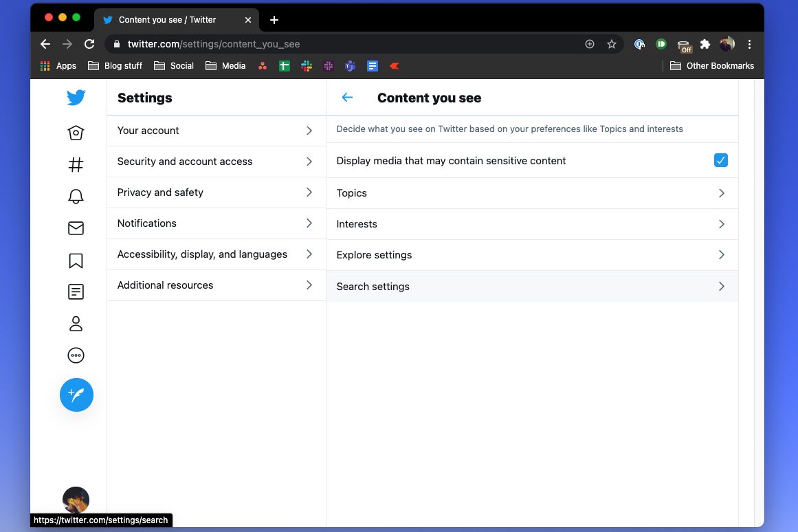Screen dimensions: 798x532
Task: Open Profile person icon in sidebar
Action: pyautogui.click(x=76, y=324)
